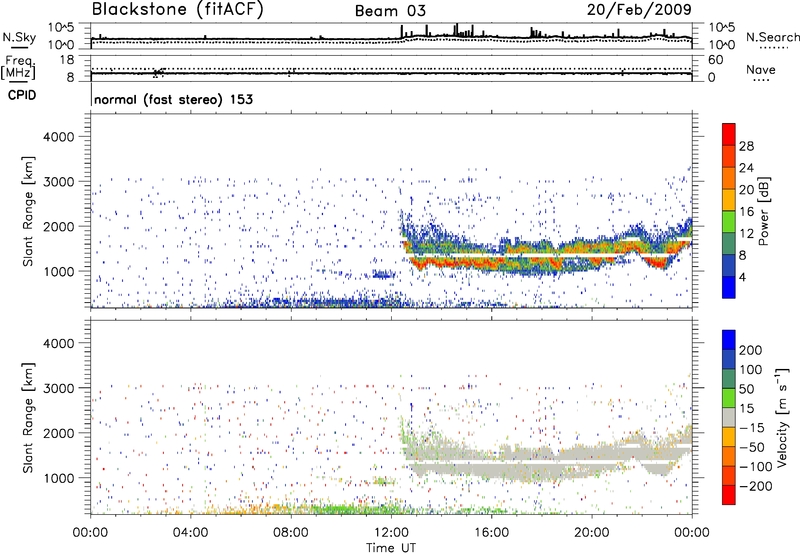800x554 pixels.
Task: Click the '60' Nave axis tick
Action: [x=715, y=60]
